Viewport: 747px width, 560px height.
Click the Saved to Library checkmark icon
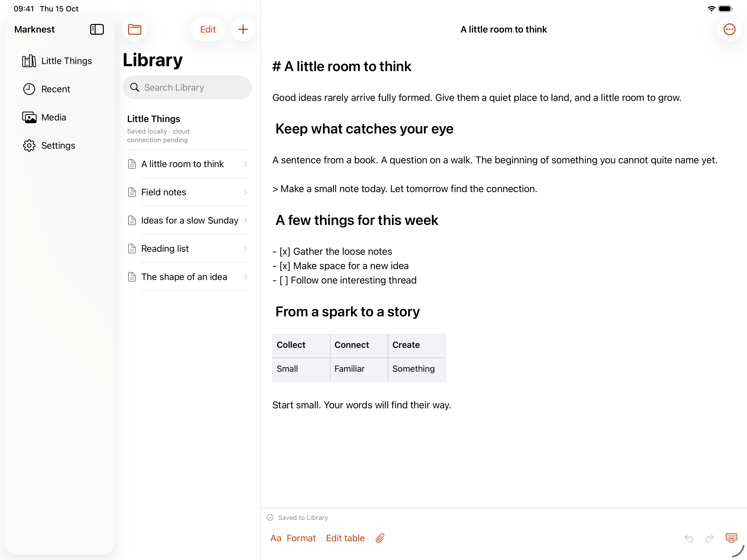click(270, 517)
